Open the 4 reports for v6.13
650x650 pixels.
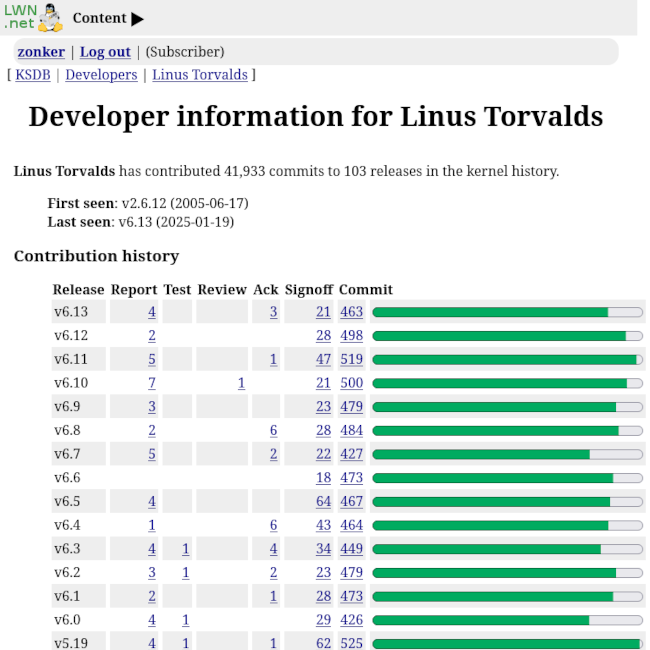click(152, 312)
